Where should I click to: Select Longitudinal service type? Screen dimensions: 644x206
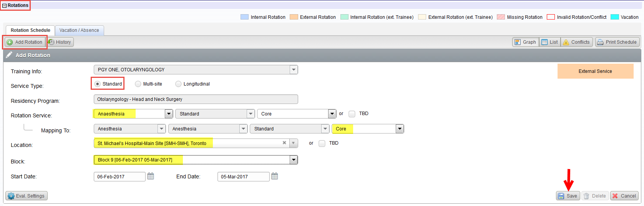click(x=178, y=84)
